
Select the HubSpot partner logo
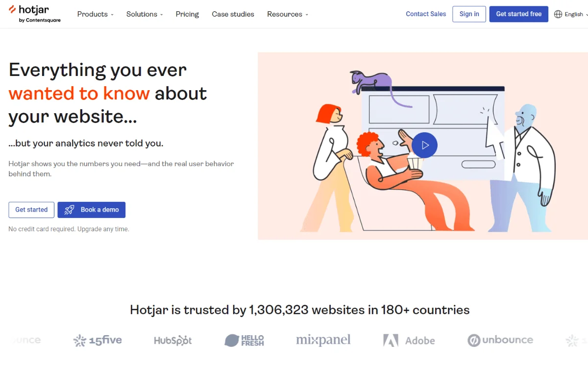[x=172, y=340]
